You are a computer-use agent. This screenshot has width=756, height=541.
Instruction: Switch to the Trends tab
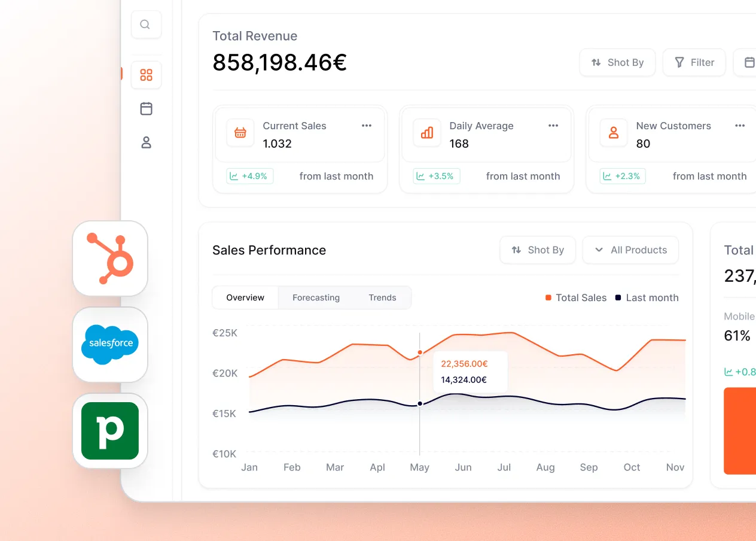pyautogui.click(x=382, y=297)
